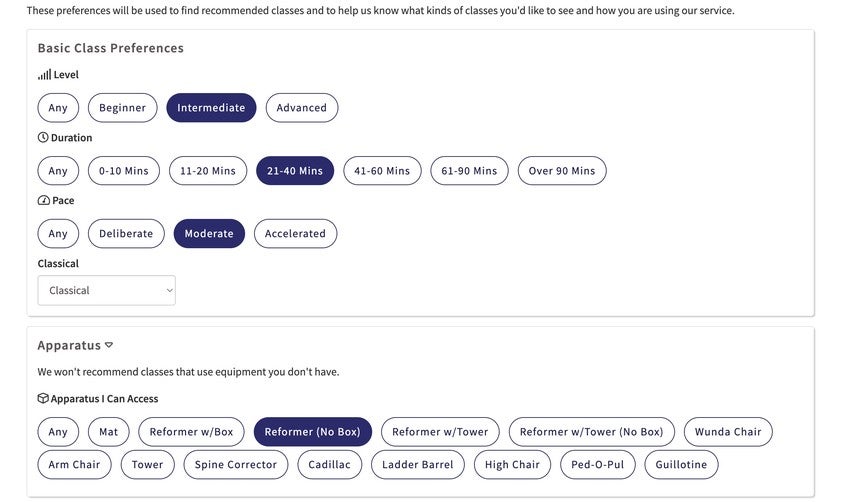Set pace to Deliberate
Viewport: 848px width, 502px height.
pos(126,234)
